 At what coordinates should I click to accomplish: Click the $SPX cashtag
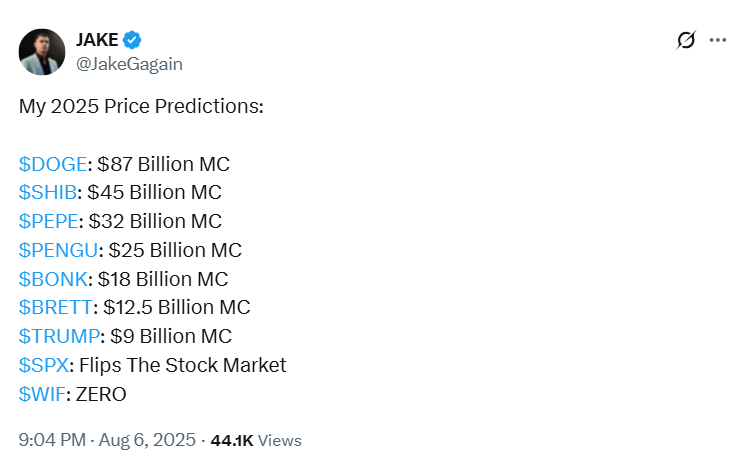pyautogui.click(x=42, y=365)
